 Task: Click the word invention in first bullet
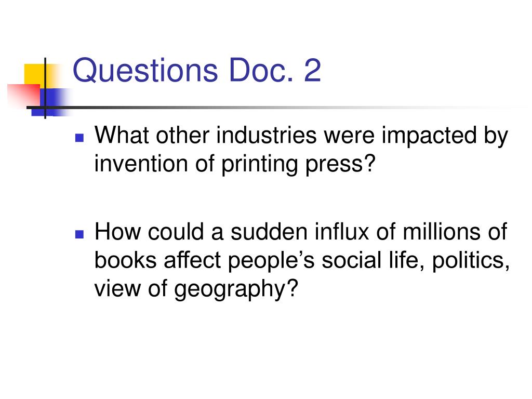(141, 164)
